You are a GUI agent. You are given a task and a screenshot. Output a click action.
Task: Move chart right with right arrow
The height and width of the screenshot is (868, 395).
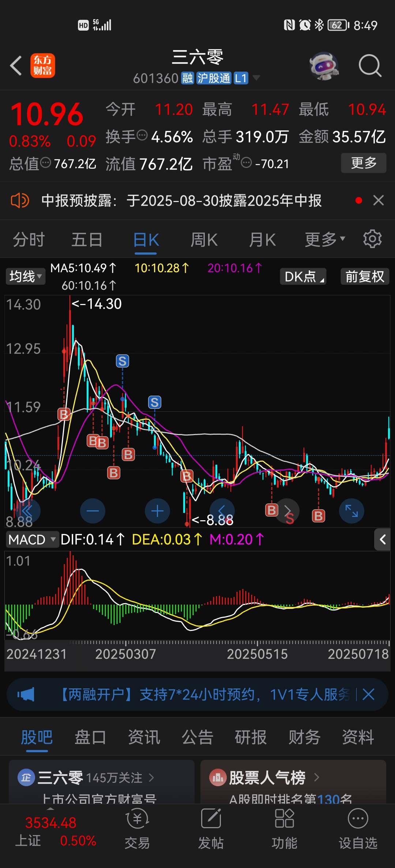click(287, 511)
